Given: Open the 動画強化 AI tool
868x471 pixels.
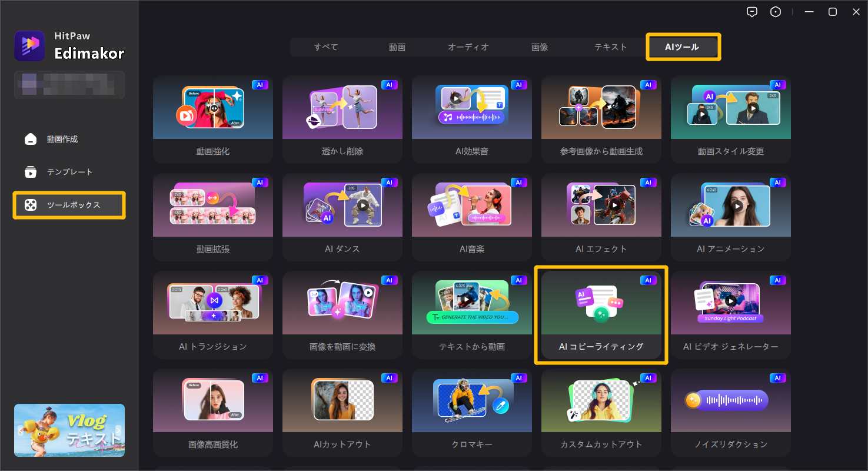Looking at the screenshot, I should point(212,120).
